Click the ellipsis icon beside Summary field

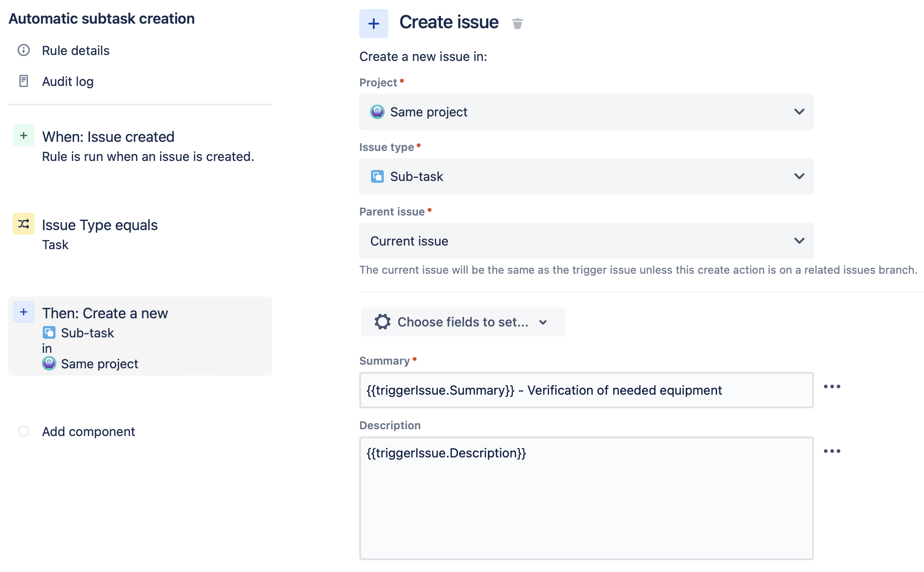pyautogui.click(x=832, y=386)
